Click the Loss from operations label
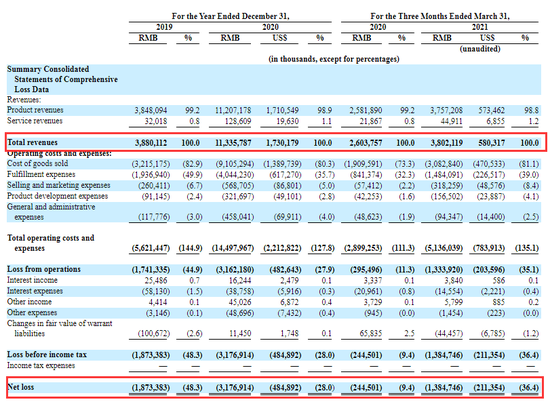The height and width of the screenshot is (404, 550). 44,269
